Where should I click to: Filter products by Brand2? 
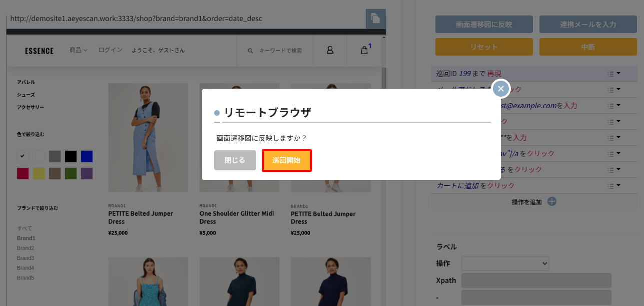[x=26, y=248]
